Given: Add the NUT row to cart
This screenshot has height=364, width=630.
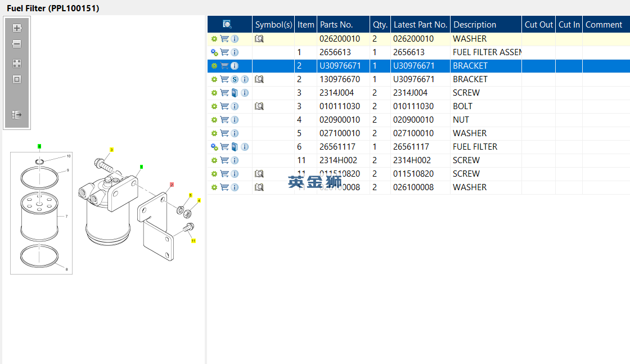Looking at the screenshot, I should pos(224,120).
